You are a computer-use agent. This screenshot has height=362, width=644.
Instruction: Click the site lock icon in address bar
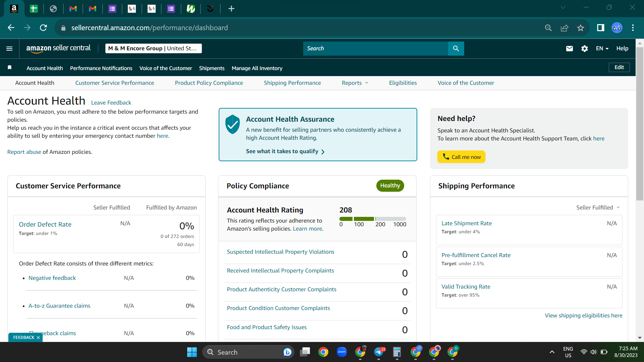pyautogui.click(x=63, y=28)
